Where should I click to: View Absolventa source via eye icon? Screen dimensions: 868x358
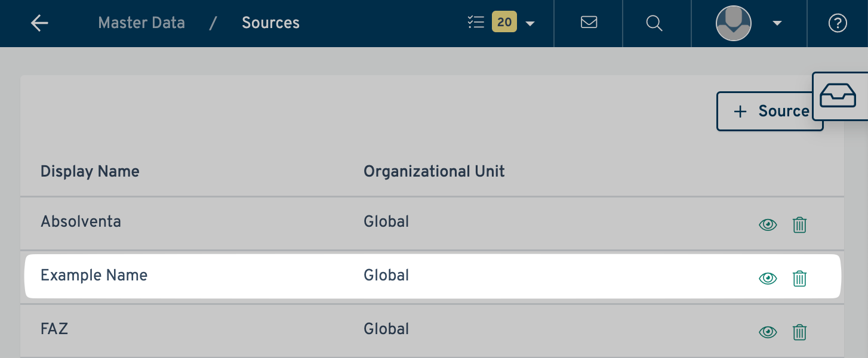click(x=768, y=225)
